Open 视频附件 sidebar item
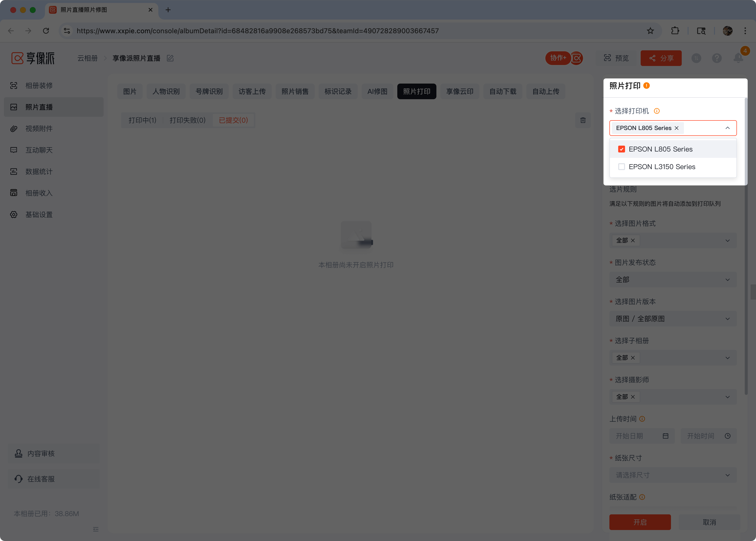This screenshot has height=541, width=756. [x=54, y=129]
